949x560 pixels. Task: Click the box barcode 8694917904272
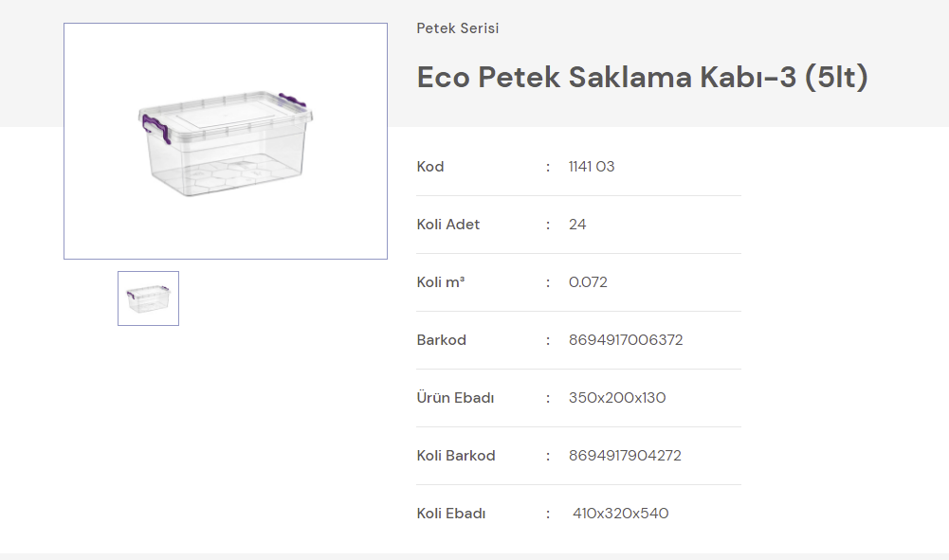click(x=625, y=456)
